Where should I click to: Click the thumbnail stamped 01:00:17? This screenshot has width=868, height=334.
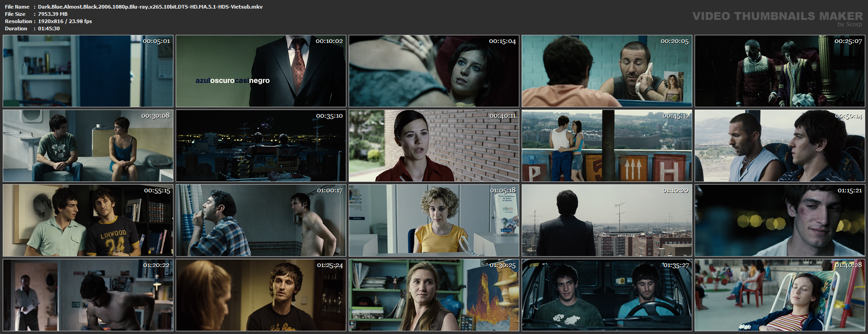(x=261, y=220)
